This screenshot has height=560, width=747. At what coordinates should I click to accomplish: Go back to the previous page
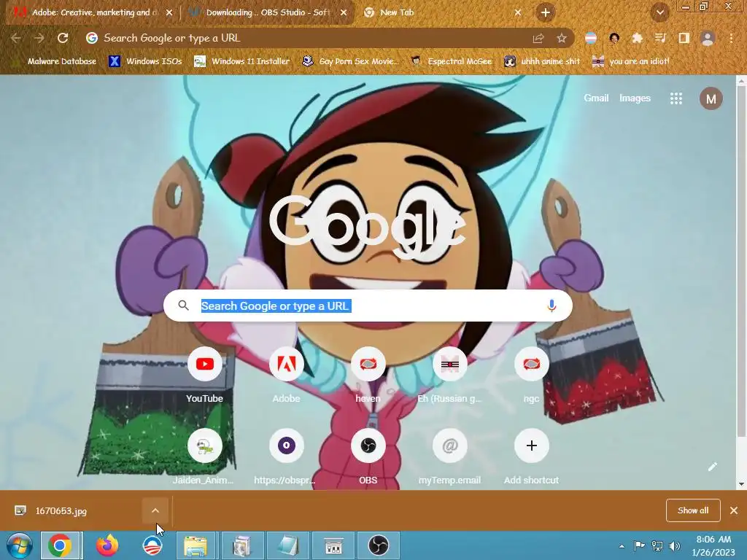coord(15,38)
